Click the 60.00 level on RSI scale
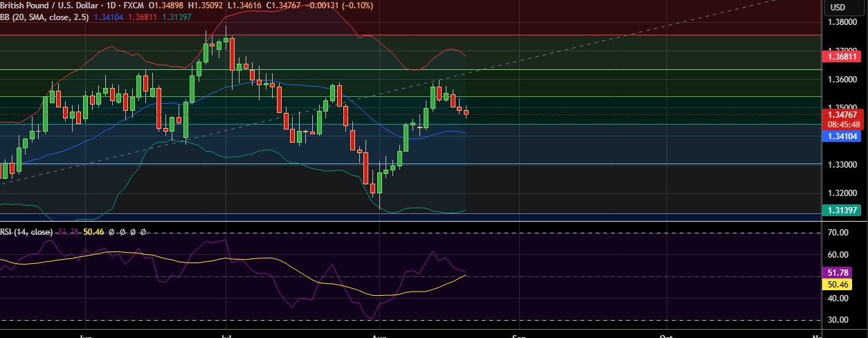Image resolution: width=868 pixels, height=338 pixels. (x=838, y=255)
